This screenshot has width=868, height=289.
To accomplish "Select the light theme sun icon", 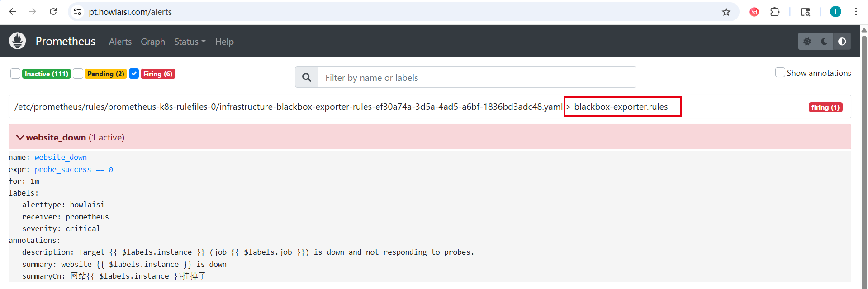I will [807, 42].
